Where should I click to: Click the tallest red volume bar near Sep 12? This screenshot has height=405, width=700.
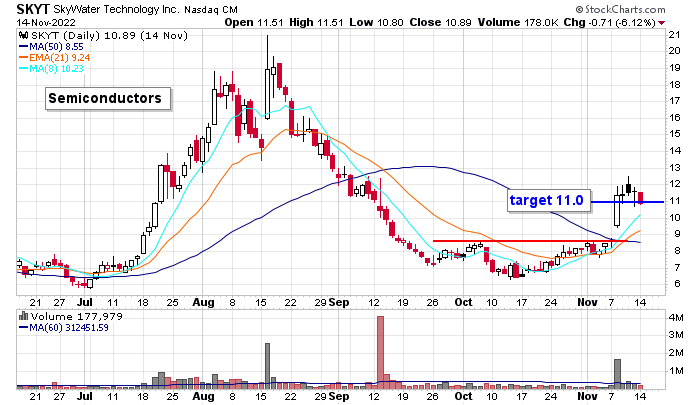[380, 352]
